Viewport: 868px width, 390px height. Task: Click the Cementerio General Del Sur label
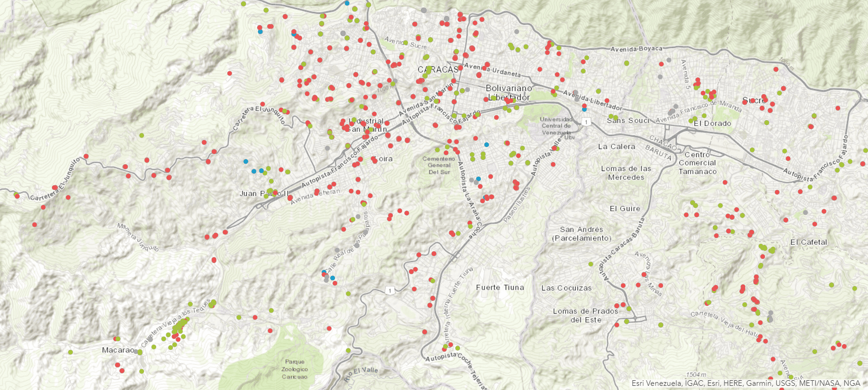tap(439, 165)
